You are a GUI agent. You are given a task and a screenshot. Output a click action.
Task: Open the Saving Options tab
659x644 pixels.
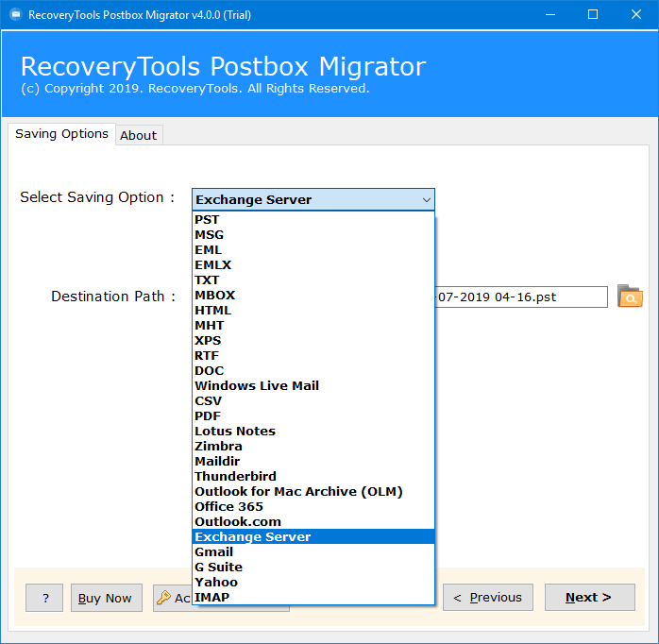pos(61,134)
